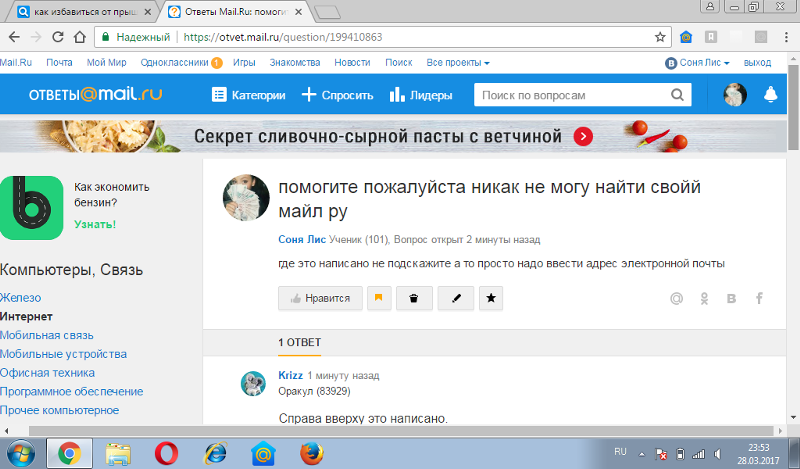
Task: Open Лидеры page
Action: pyautogui.click(x=420, y=95)
